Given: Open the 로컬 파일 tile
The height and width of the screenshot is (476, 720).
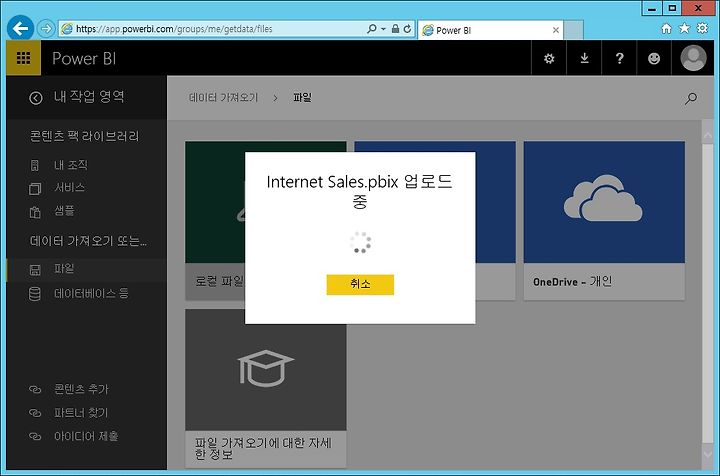Looking at the screenshot, I should coord(215,221).
